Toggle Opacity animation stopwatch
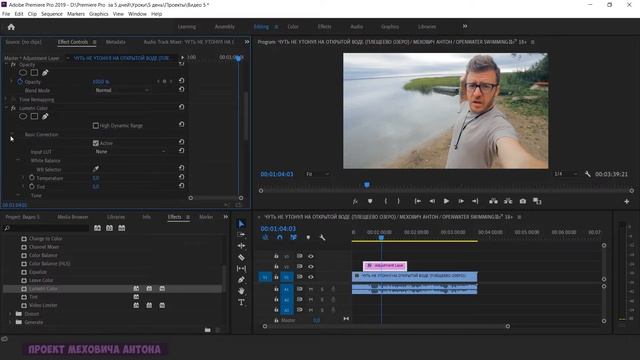The width and height of the screenshot is (640, 360). 20,82
